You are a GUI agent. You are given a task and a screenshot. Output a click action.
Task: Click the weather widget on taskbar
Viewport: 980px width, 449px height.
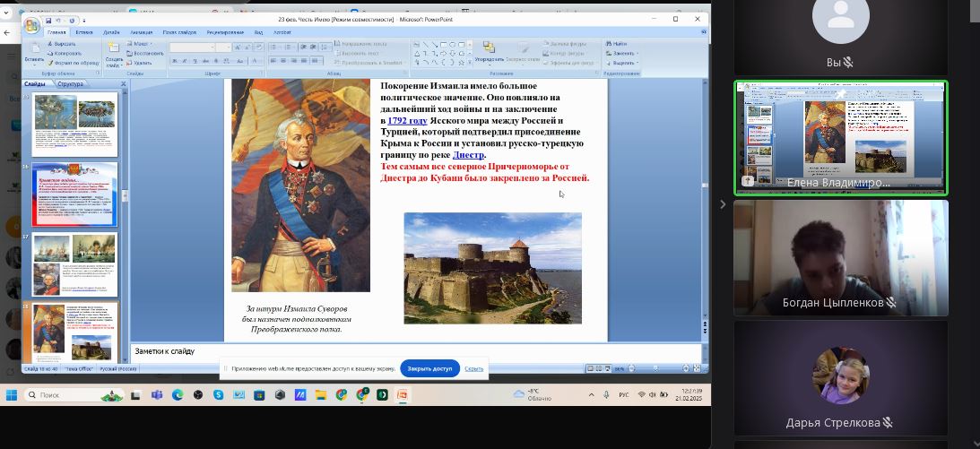533,394
